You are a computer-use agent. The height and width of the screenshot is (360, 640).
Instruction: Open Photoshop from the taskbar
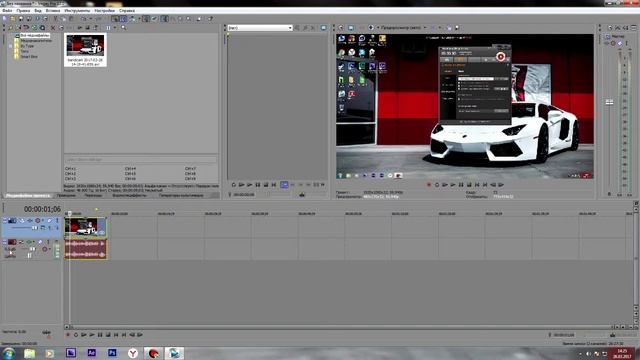[112, 353]
